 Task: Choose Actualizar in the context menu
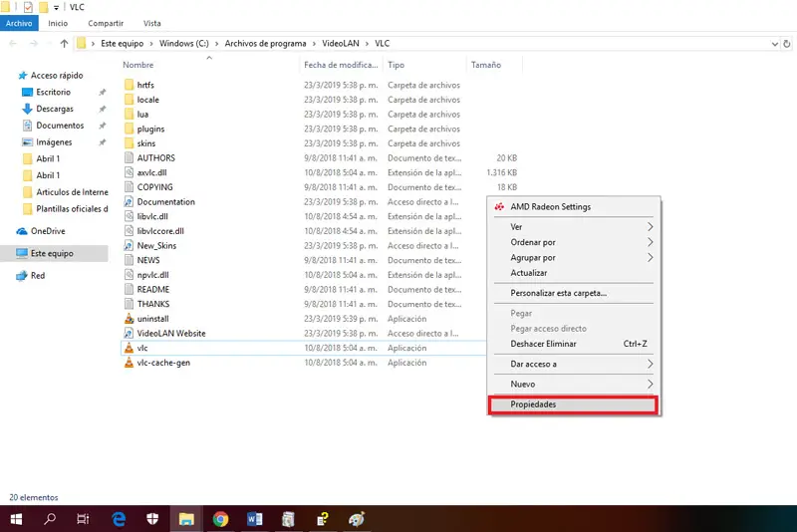tap(574, 273)
